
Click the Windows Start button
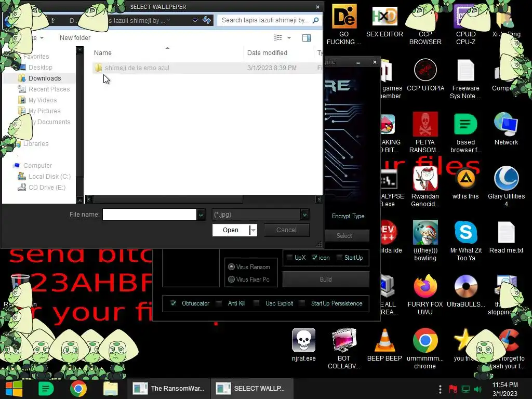click(14, 389)
